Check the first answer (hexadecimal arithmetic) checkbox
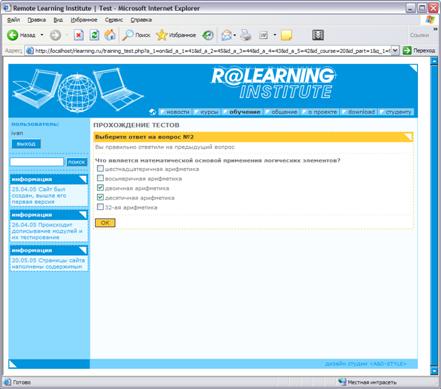 100,169
